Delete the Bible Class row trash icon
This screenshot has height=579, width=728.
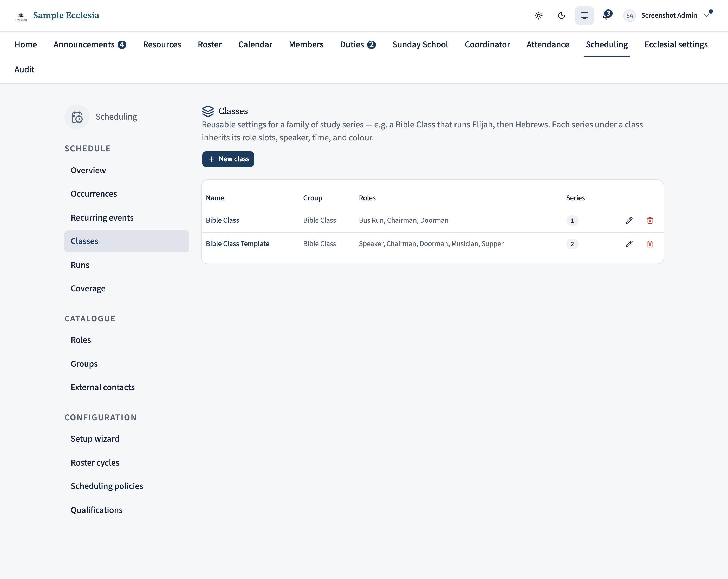650,221
